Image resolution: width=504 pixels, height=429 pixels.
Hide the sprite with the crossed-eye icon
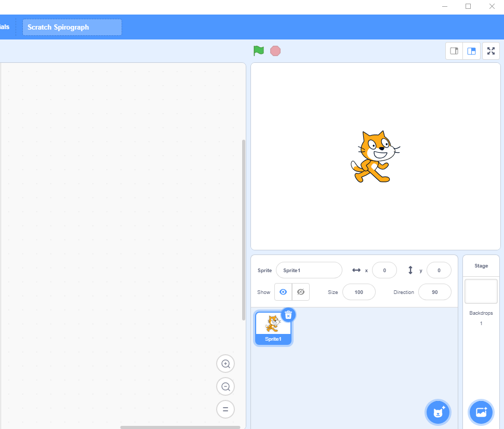300,292
